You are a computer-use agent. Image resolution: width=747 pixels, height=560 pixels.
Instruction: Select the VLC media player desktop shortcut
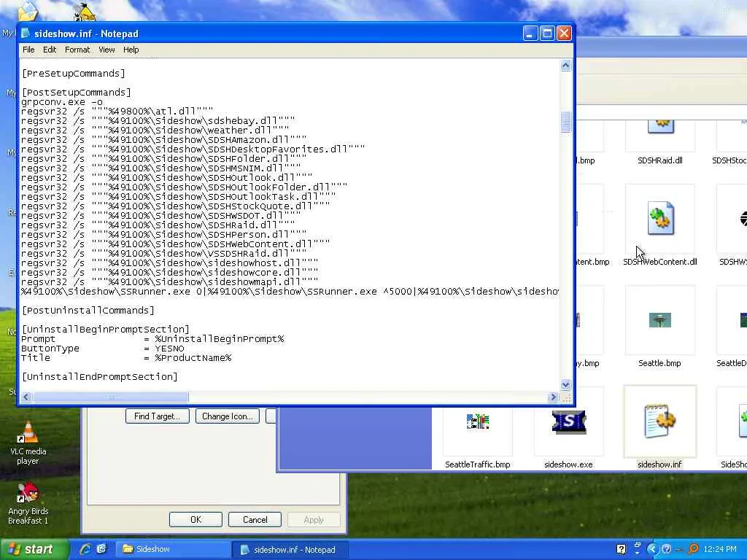tap(28, 443)
